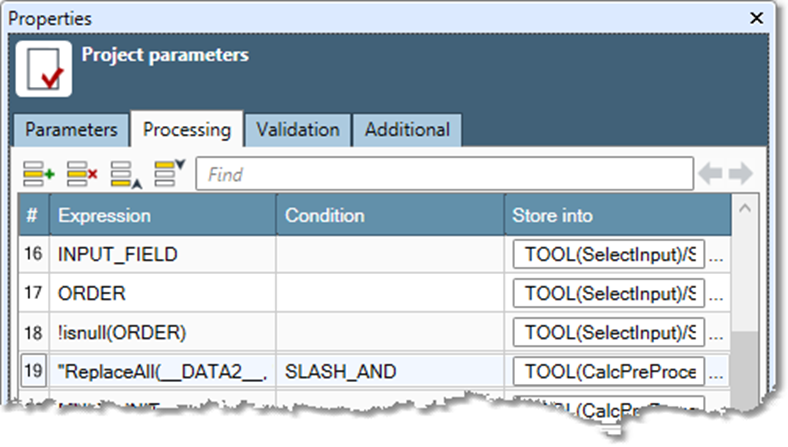788x447 pixels.
Task: Open ellipsis for row 16 Store into
Action: pyautogui.click(x=716, y=256)
